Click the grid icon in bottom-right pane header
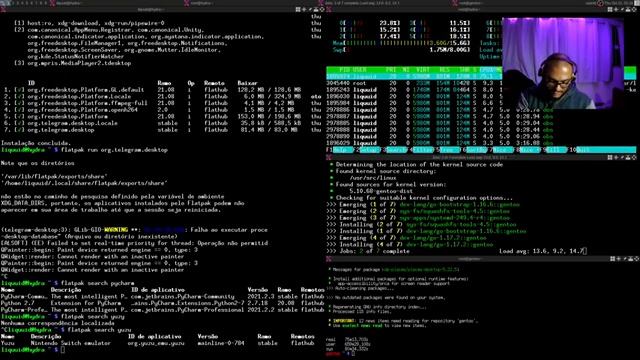The height and width of the screenshot is (360, 640). [x=613, y=259]
